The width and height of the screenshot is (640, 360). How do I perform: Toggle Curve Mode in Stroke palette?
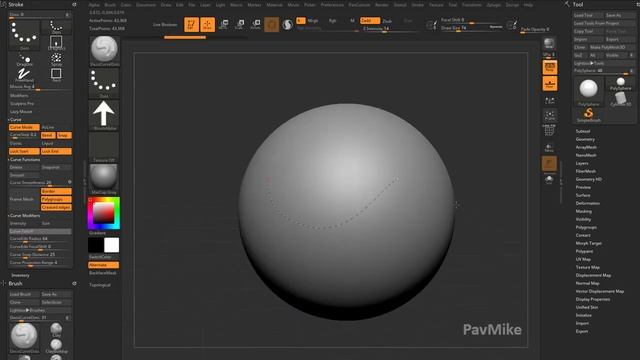pyautogui.click(x=24, y=127)
